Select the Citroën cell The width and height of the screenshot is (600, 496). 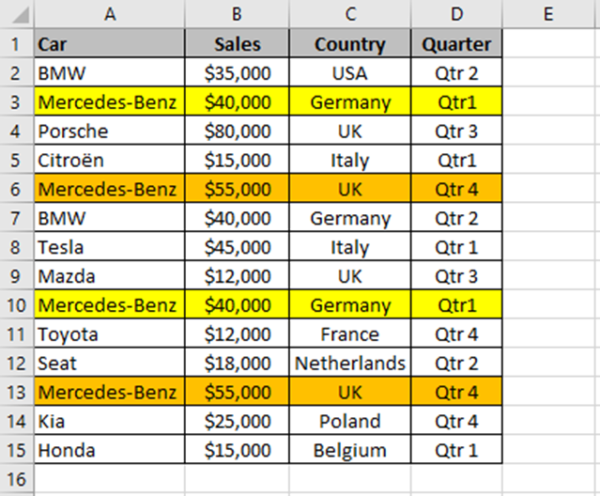point(109,160)
